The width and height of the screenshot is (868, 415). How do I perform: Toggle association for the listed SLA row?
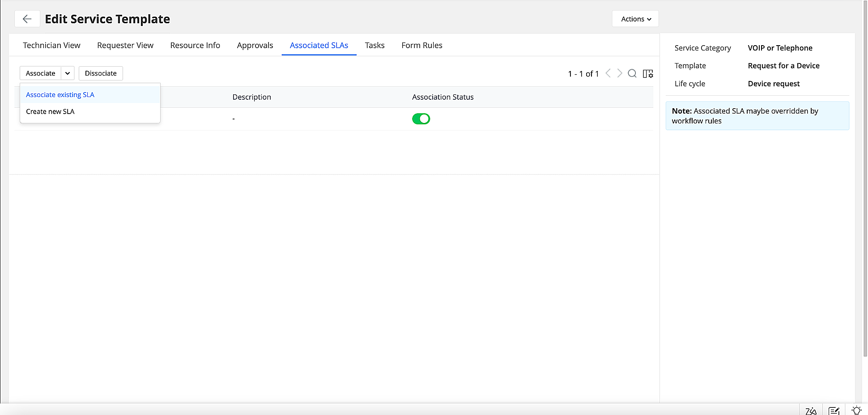pyautogui.click(x=421, y=119)
